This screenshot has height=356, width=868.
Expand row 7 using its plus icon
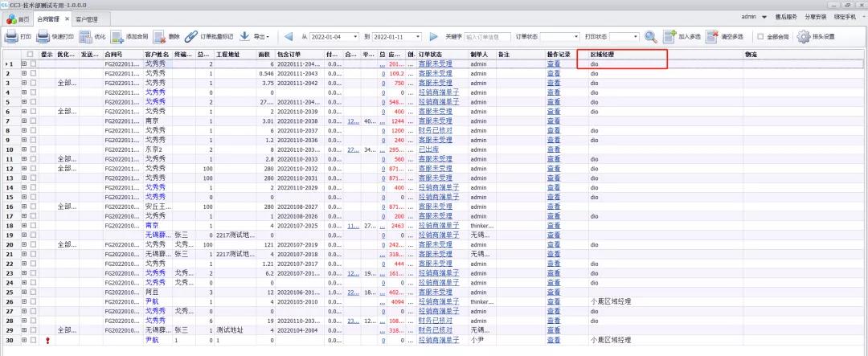tap(24, 121)
